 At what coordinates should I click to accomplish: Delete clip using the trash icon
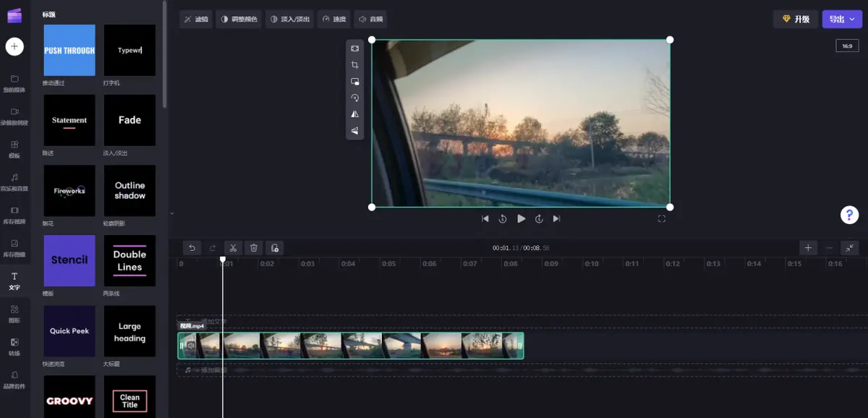(254, 248)
